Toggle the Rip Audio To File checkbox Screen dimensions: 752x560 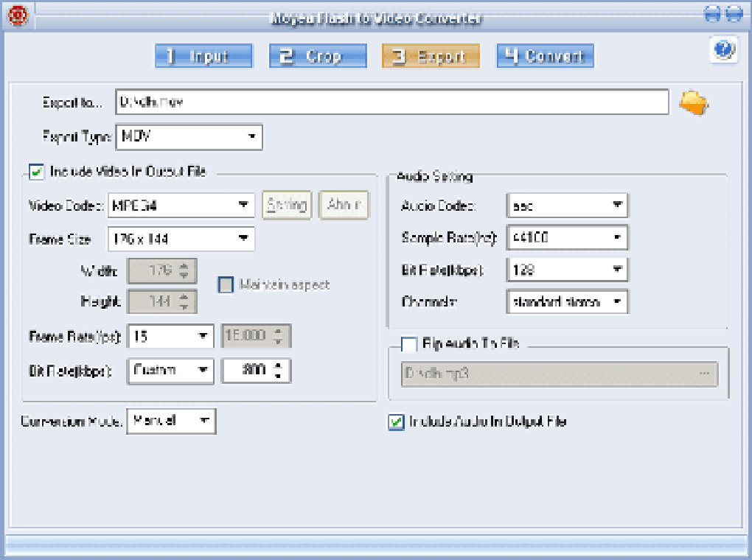tap(408, 344)
